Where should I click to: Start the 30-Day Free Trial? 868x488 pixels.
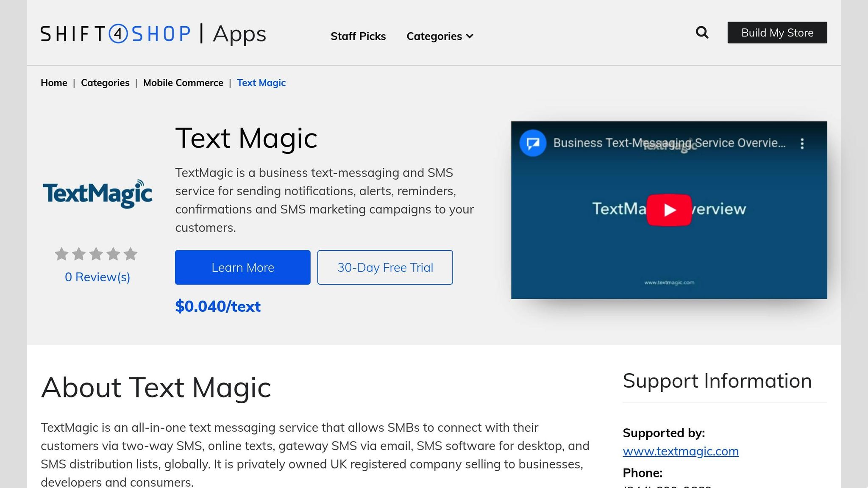[385, 267]
